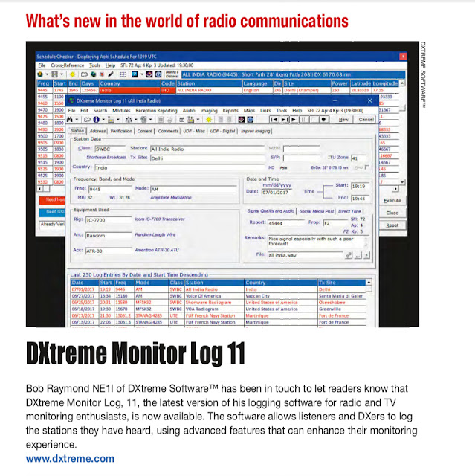The height and width of the screenshot is (476, 475).
Task: Switch to the Verification tab
Action: pos(121,131)
